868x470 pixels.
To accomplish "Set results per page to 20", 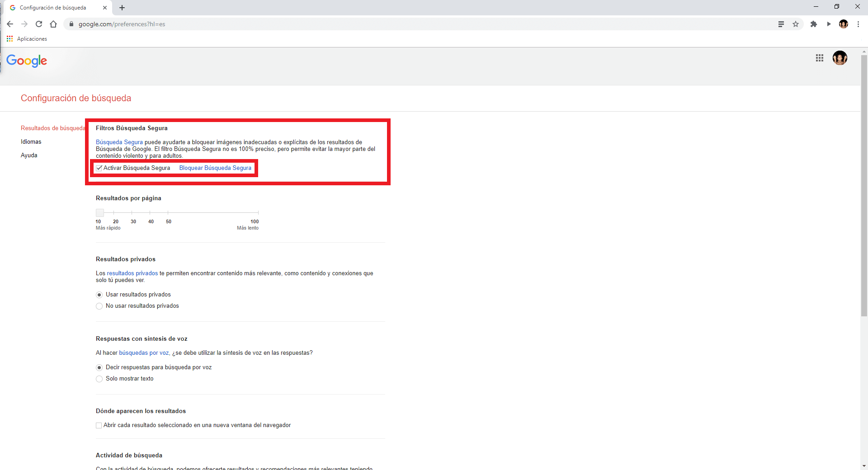I will [x=113, y=212].
